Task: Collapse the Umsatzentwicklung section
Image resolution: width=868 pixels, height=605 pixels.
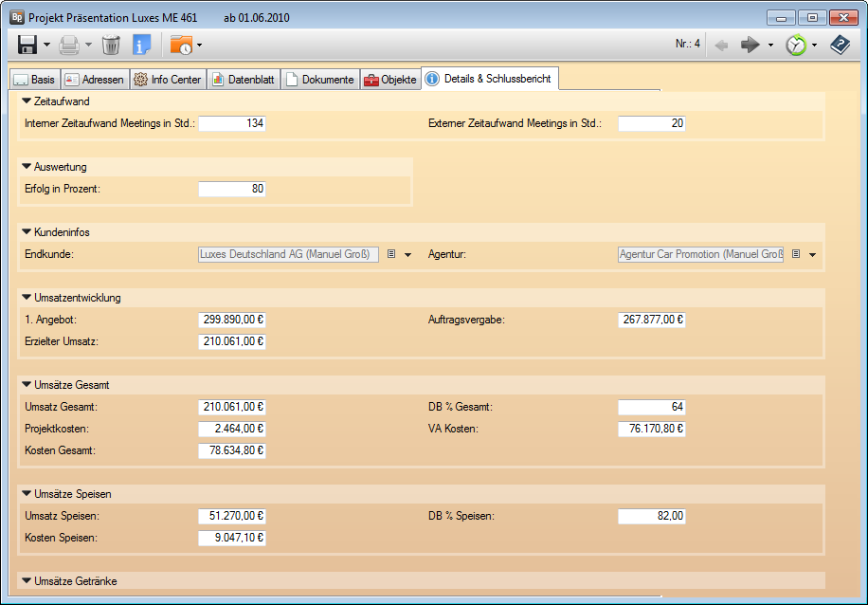Action: (27, 298)
